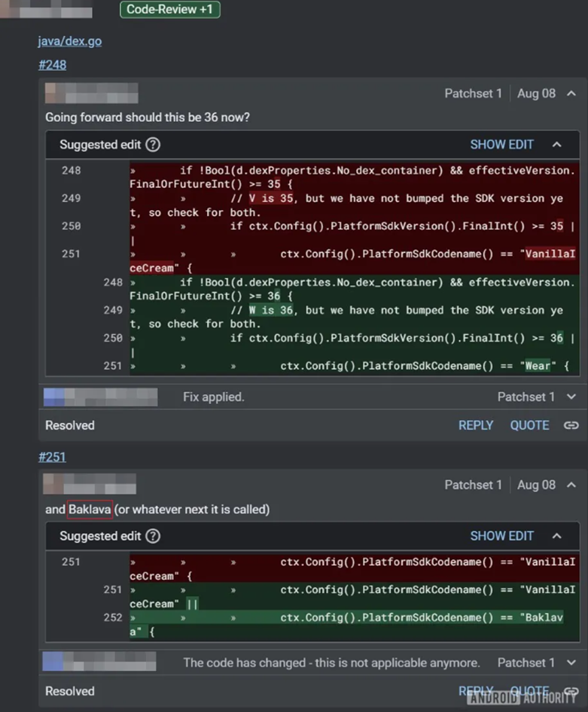Expand the "Fix applied." reply
The image size is (588, 712).
click(571, 397)
